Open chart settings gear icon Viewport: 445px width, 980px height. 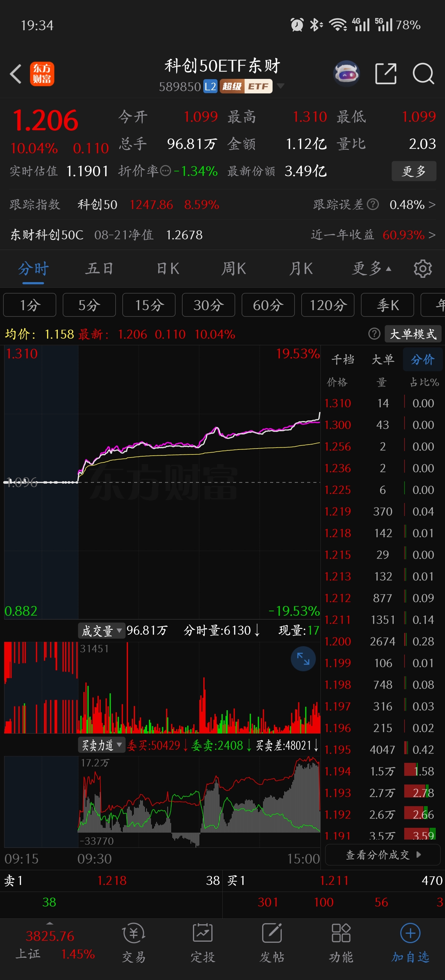tap(422, 269)
